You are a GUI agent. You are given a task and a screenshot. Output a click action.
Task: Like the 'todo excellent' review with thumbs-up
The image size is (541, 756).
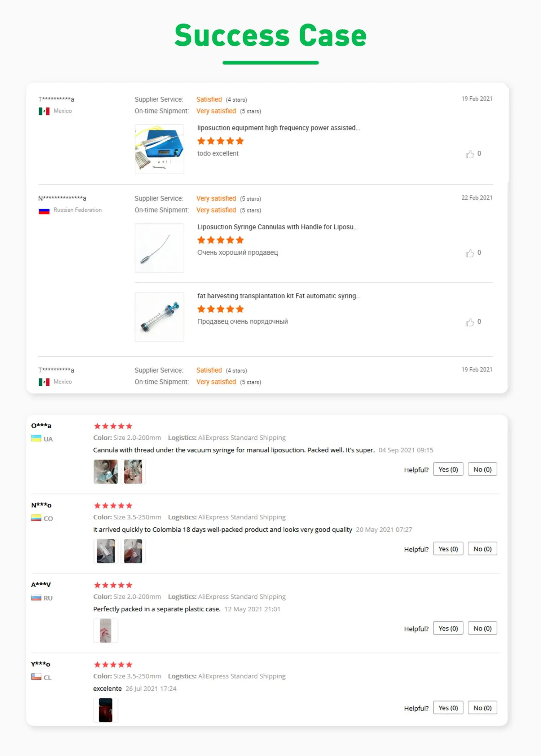[x=470, y=154]
